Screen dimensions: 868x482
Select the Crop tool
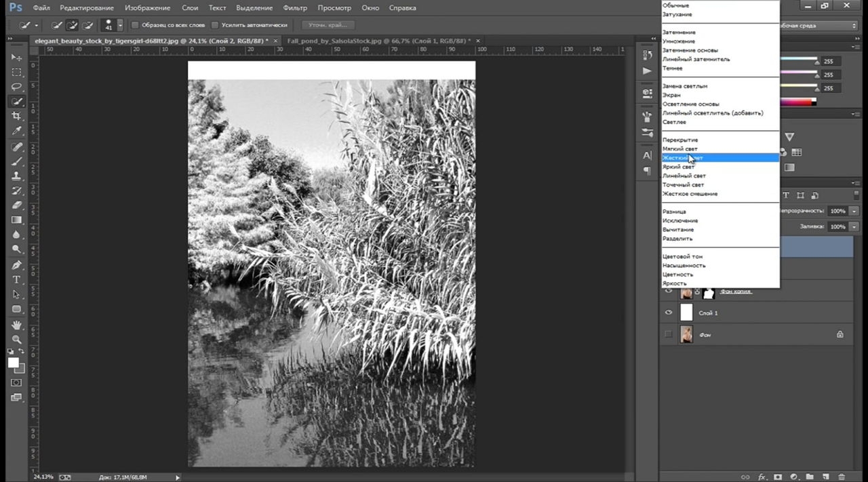[x=17, y=116]
